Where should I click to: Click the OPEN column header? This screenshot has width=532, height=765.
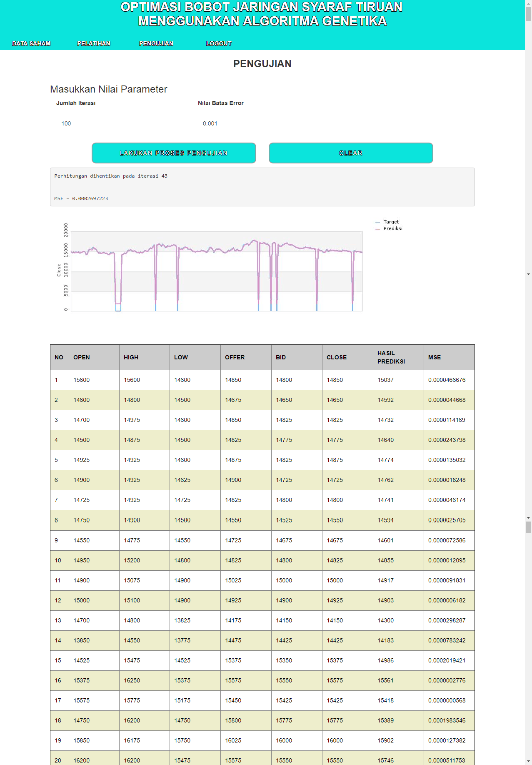[x=82, y=357]
